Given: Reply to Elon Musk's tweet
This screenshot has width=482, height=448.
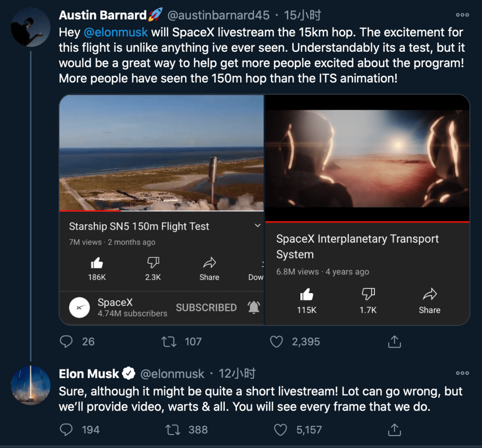Looking at the screenshot, I should [66, 430].
